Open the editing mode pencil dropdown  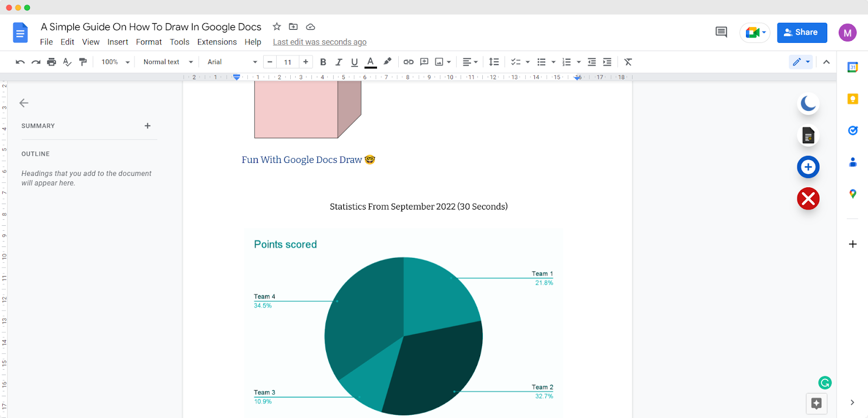[801, 62]
